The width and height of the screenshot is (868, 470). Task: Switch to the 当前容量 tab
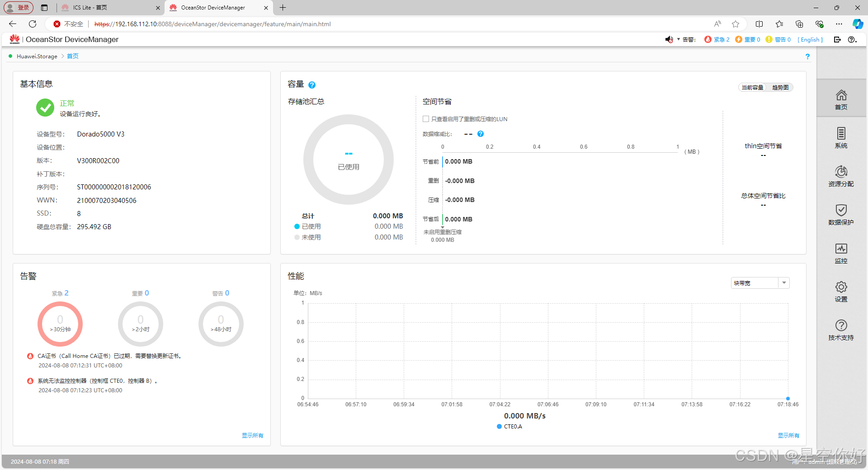[752, 88]
